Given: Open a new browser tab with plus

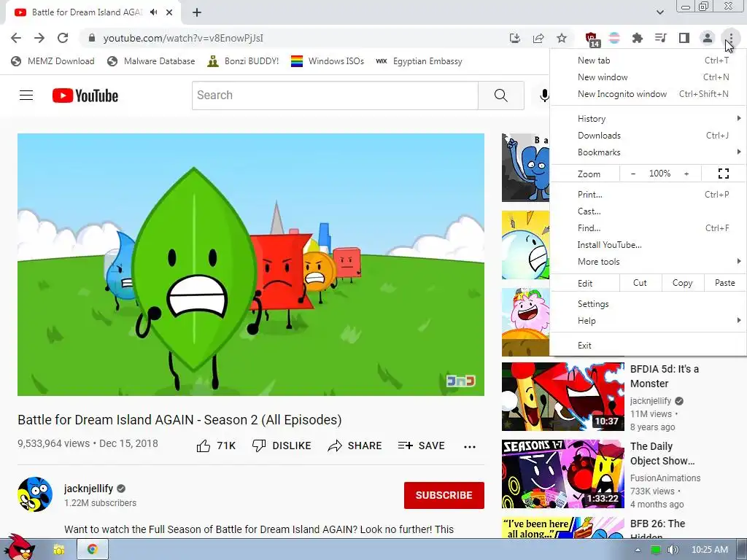Looking at the screenshot, I should [x=197, y=12].
